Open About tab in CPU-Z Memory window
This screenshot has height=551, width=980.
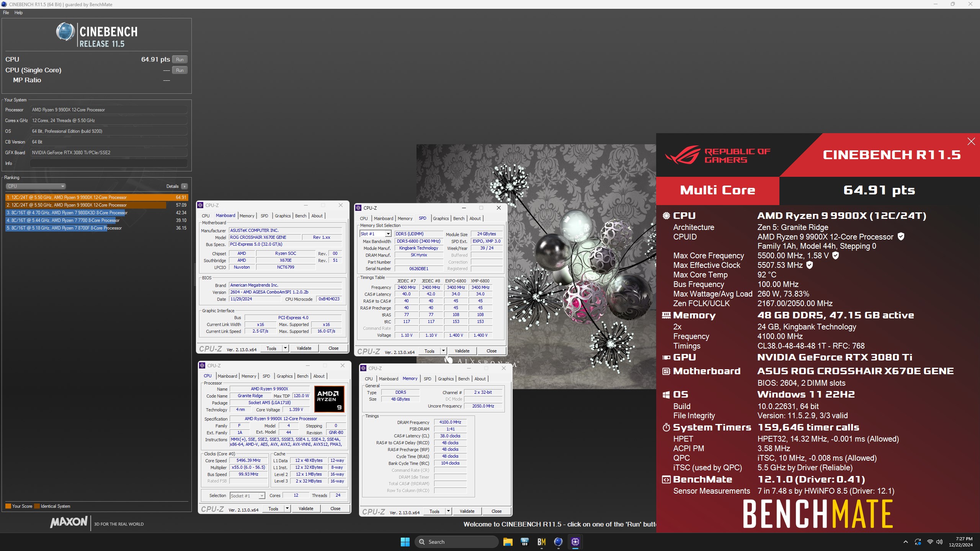click(x=480, y=379)
